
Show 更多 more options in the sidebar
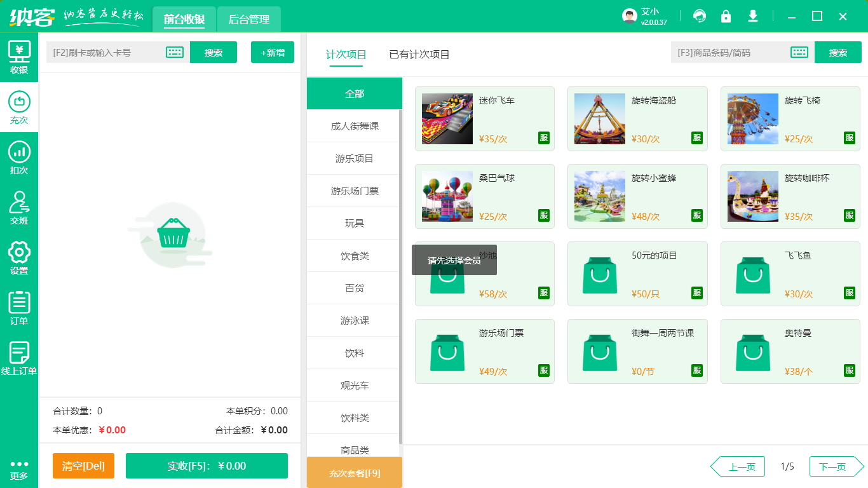pos(19,470)
